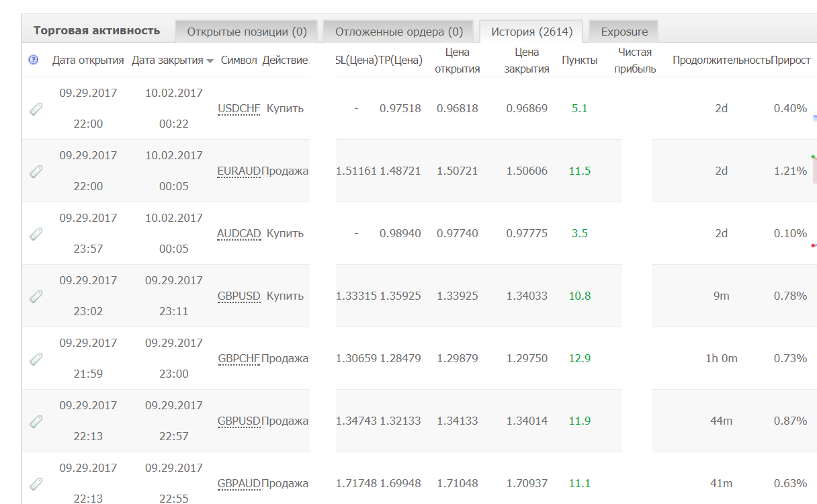Click the 44m duration cell

[x=722, y=421]
